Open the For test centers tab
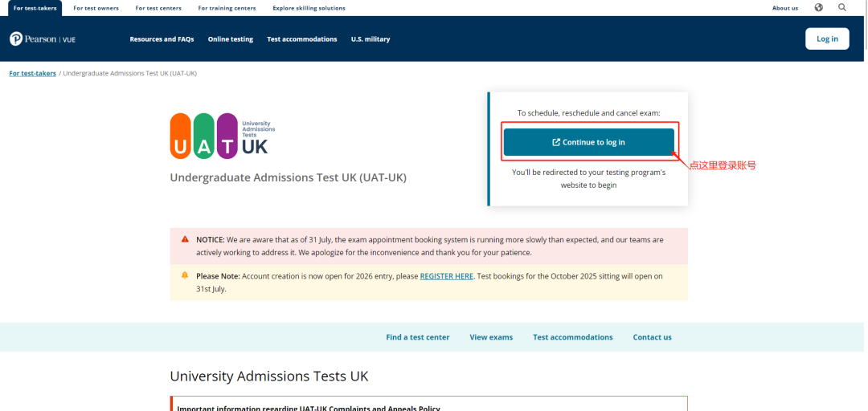868x411 pixels. [158, 8]
